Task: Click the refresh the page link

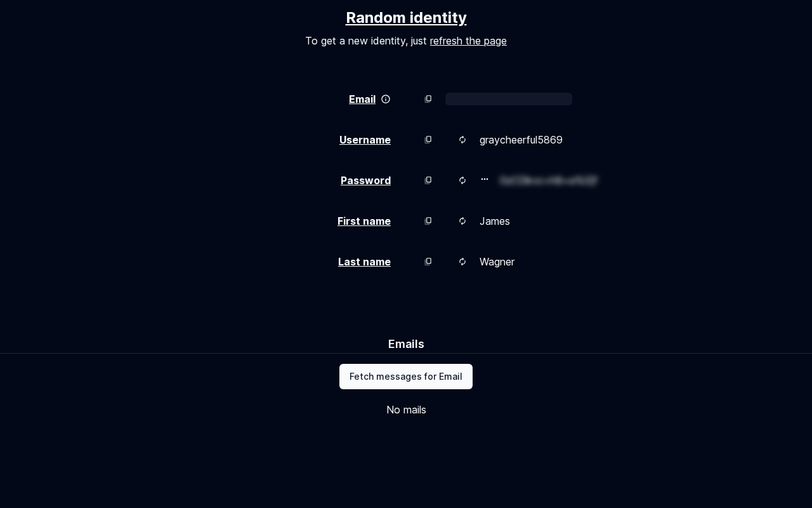Action: [x=468, y=41]
